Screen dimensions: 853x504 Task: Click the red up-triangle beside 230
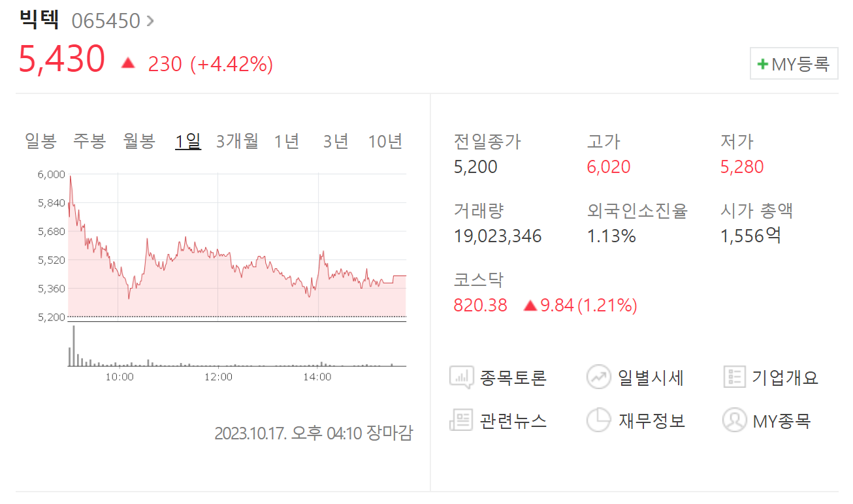[128, 63]
